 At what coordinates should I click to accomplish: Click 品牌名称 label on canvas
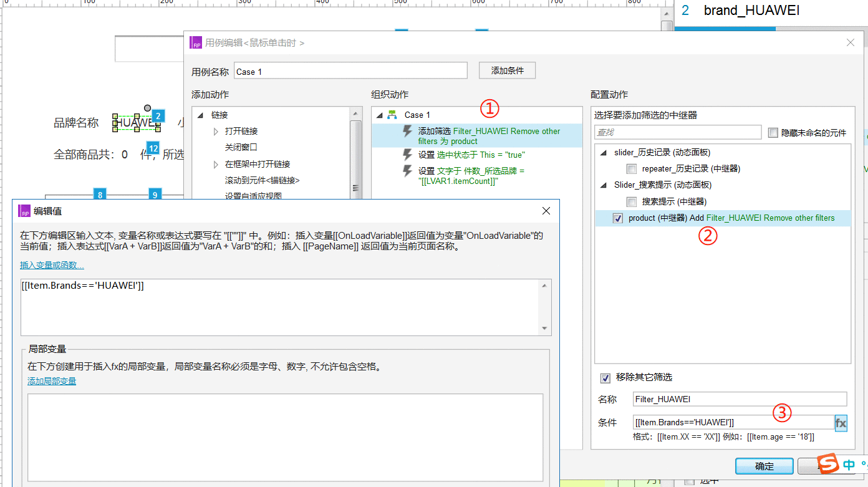76,123
